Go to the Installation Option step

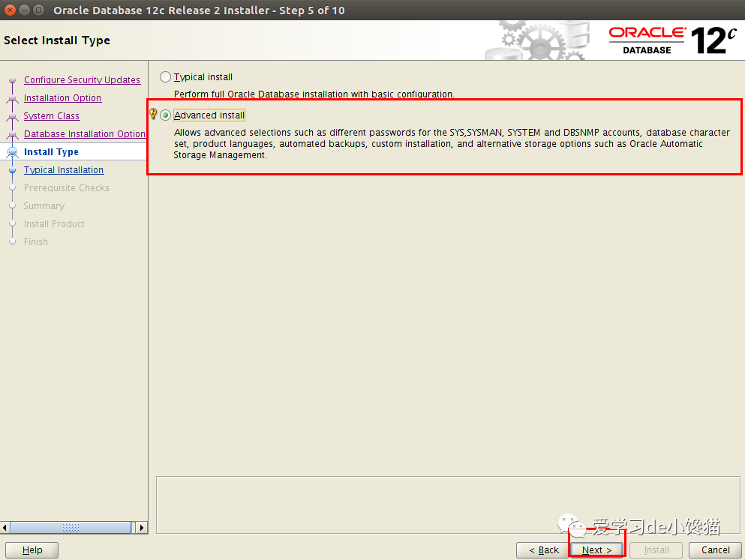[x=63, y=97]
